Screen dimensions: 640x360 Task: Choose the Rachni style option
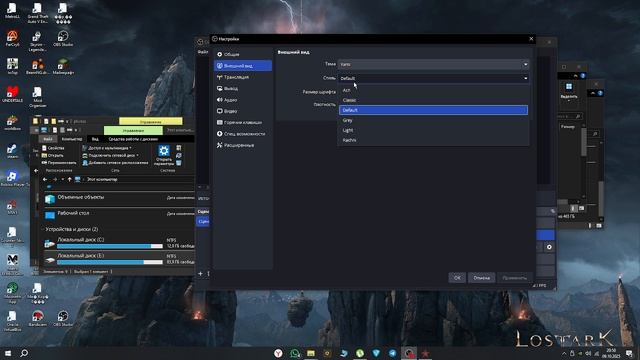[x=433, y=140]
